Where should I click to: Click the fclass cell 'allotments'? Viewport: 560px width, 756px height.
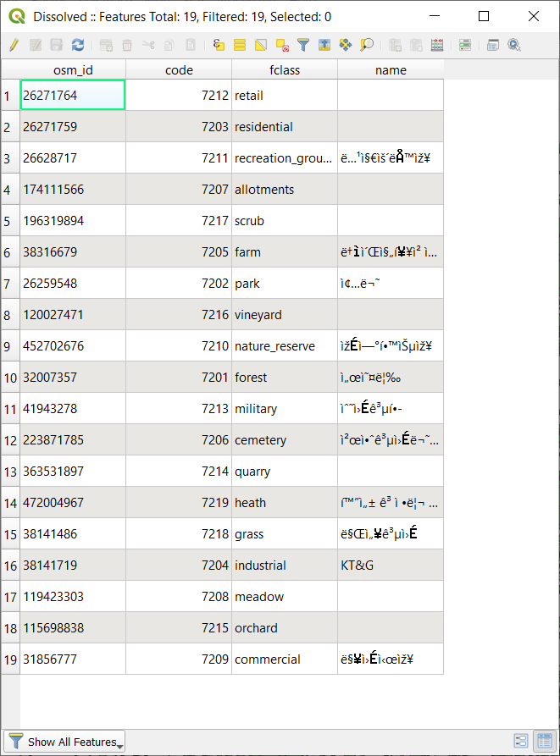pos(285,190)
